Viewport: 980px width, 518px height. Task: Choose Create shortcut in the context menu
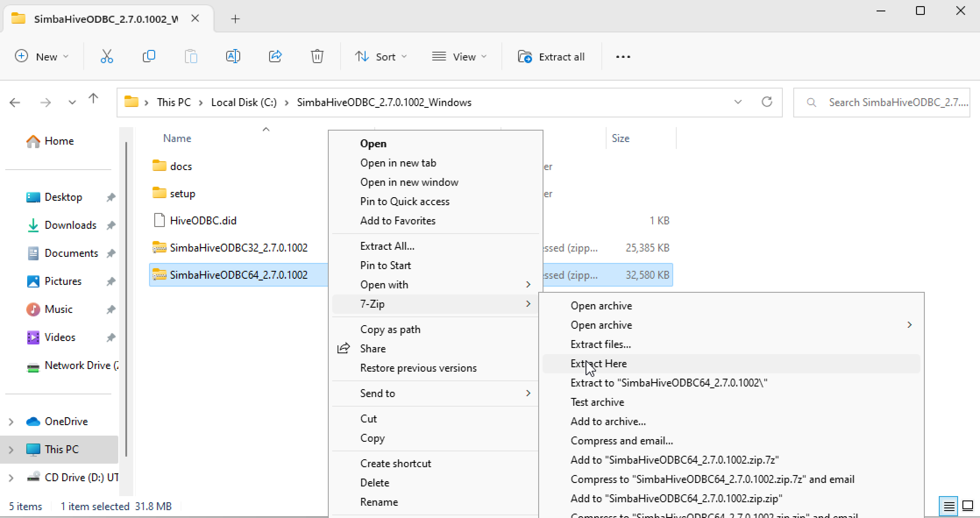(x=436, y=464)
